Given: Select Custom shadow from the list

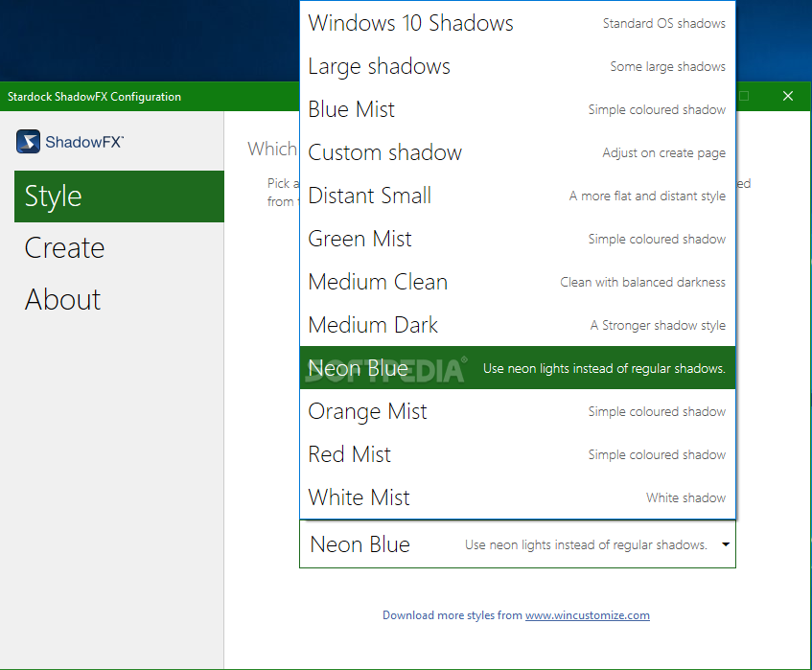Looking at the screenshot, I should pyautogui.click(x=518, y=152).
